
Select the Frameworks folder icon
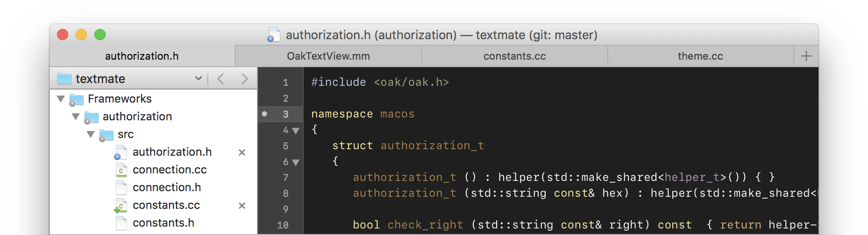(76, 99)
